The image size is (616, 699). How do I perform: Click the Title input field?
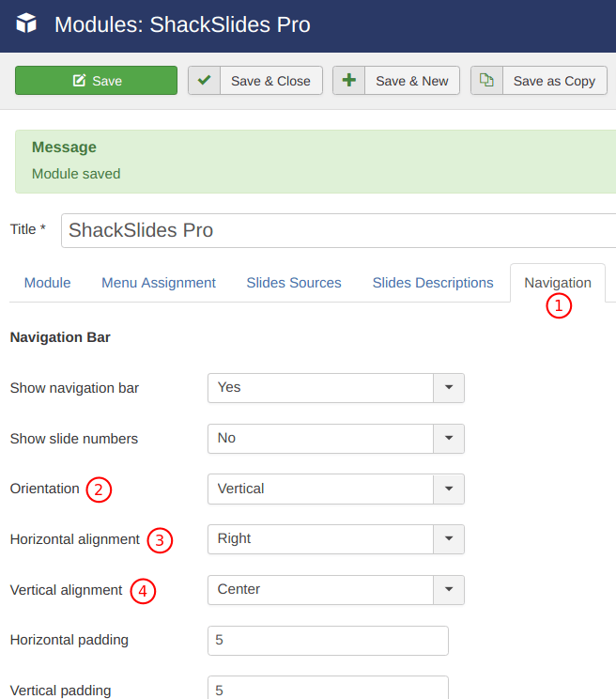338,230
